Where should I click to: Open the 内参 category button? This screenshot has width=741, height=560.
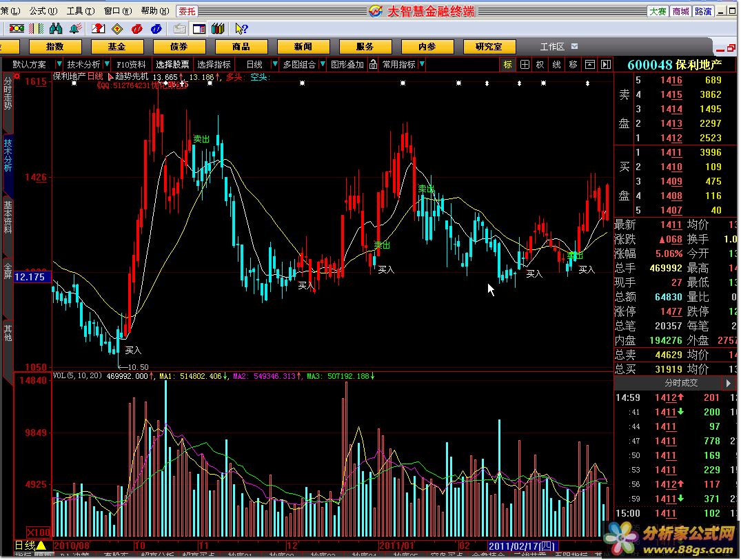[x=427, y=47]
